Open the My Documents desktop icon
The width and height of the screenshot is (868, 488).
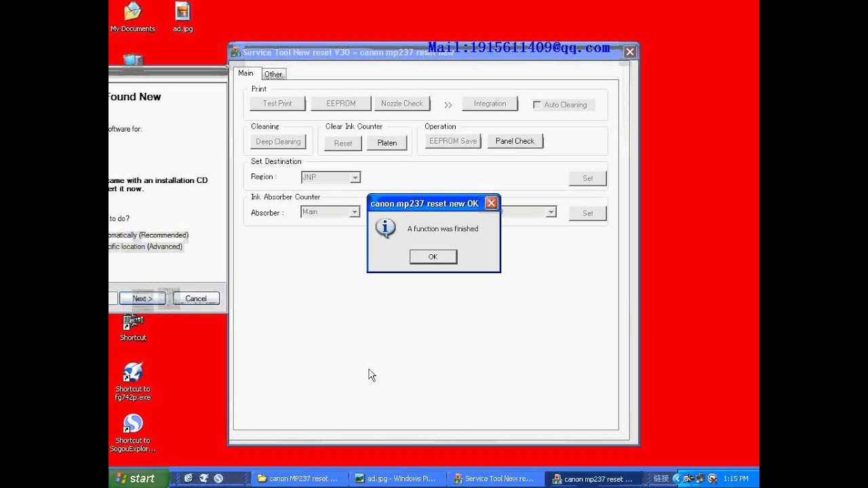tap(133, 17)
